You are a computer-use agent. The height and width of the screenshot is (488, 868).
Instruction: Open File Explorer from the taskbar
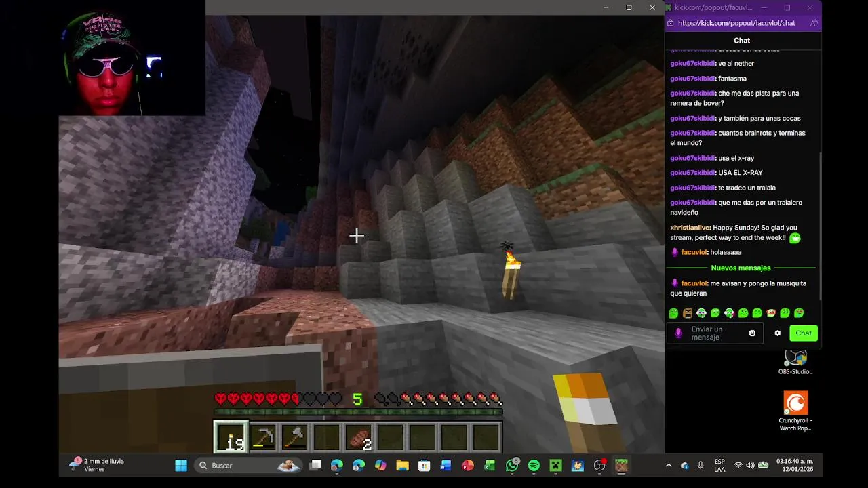point(402,466)
